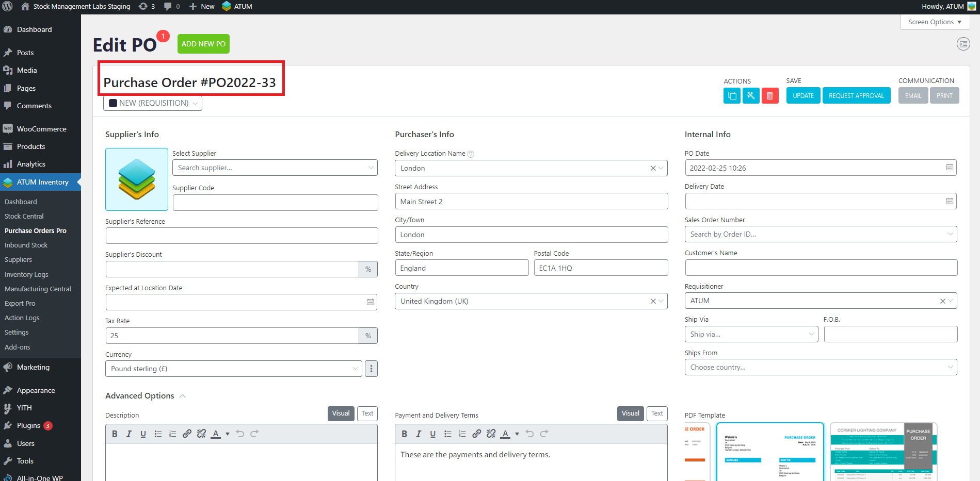
Task: Open the help panel icon below Screen Options
Action: [963, 44]
